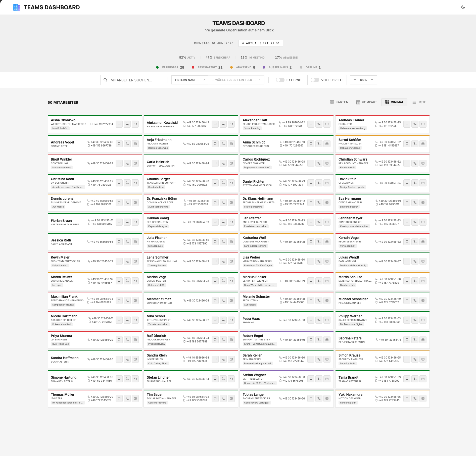Toggle dark mode moon icon
The width and height of the screenshot is (476, 456).
[463, 7]
